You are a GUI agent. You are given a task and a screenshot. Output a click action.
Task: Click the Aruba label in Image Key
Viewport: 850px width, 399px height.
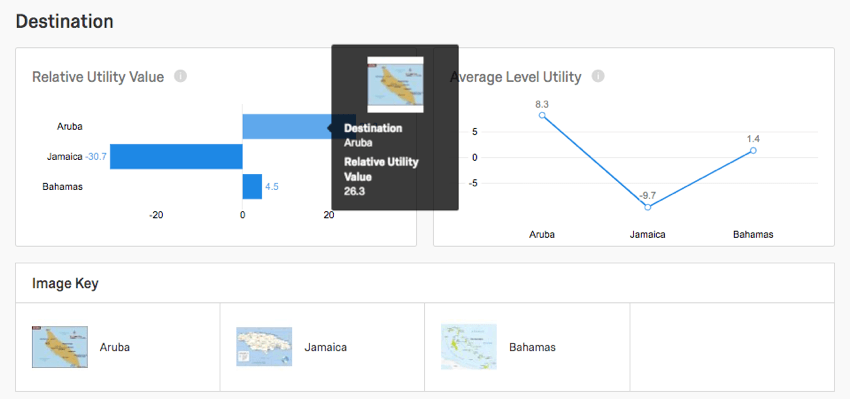tap(115, 347)
